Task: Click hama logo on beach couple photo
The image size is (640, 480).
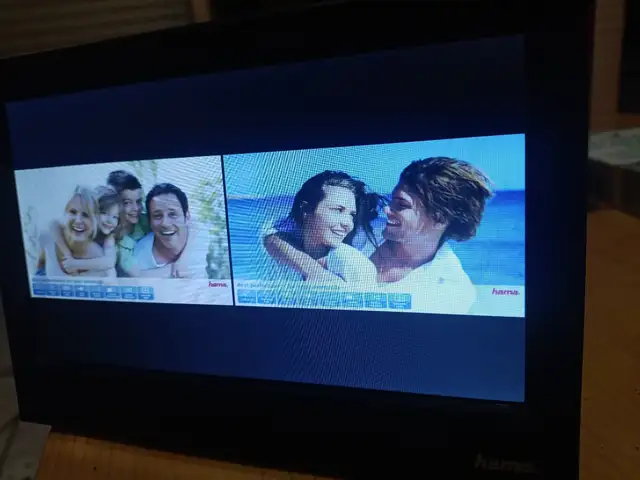Action: click(505, 291)
